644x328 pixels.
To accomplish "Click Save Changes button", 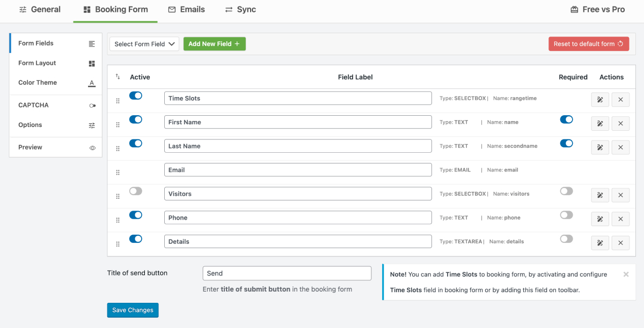I will click(133, 310).
